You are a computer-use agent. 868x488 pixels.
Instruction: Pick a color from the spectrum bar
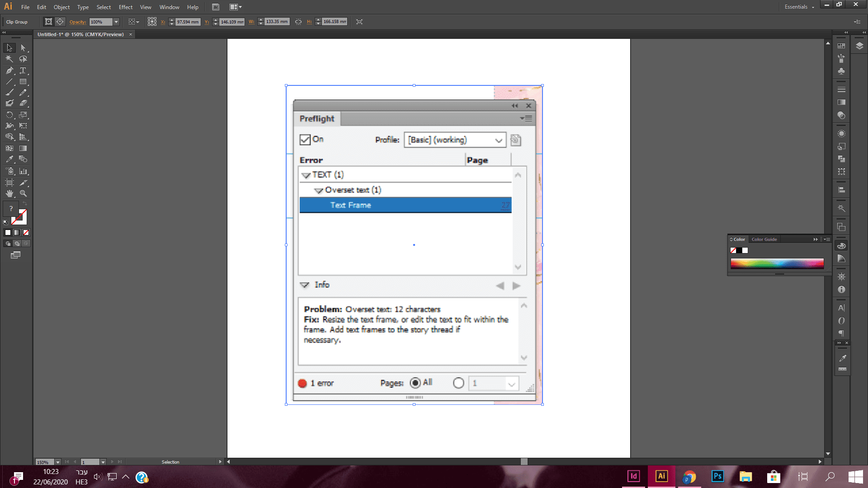777,264
